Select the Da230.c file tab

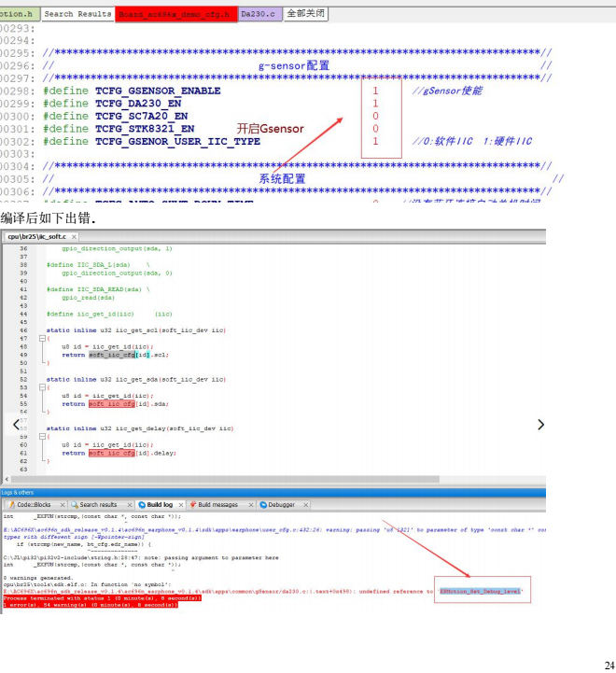pos(259,14)
